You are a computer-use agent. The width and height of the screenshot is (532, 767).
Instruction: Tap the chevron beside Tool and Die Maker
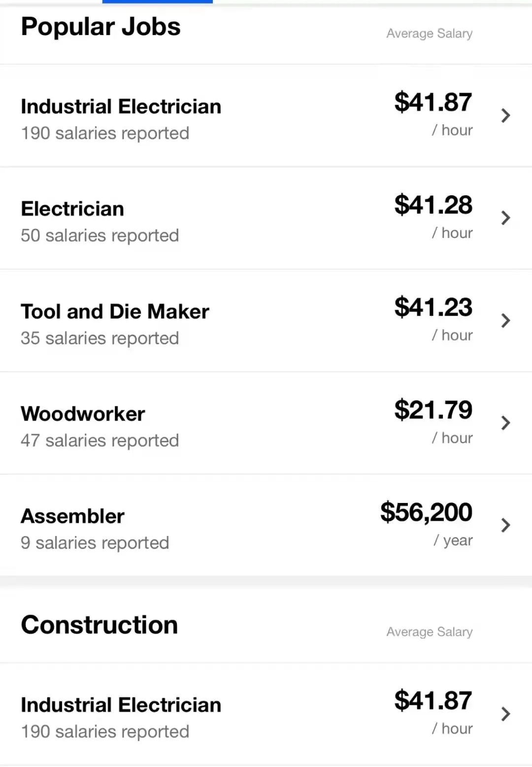point(505,321)
